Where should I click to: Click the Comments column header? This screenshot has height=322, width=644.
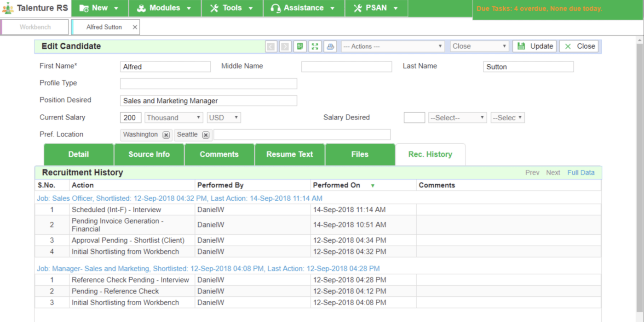tap(437, 186)
